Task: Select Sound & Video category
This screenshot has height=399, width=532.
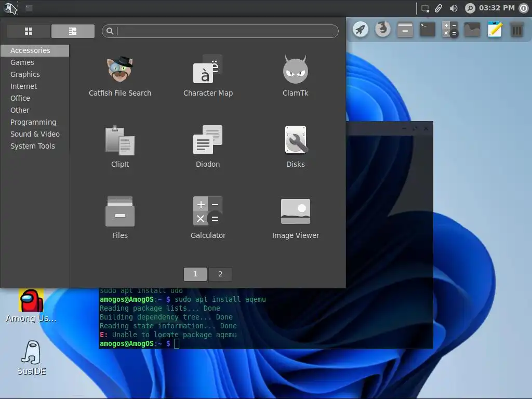Action: (35, 134)
